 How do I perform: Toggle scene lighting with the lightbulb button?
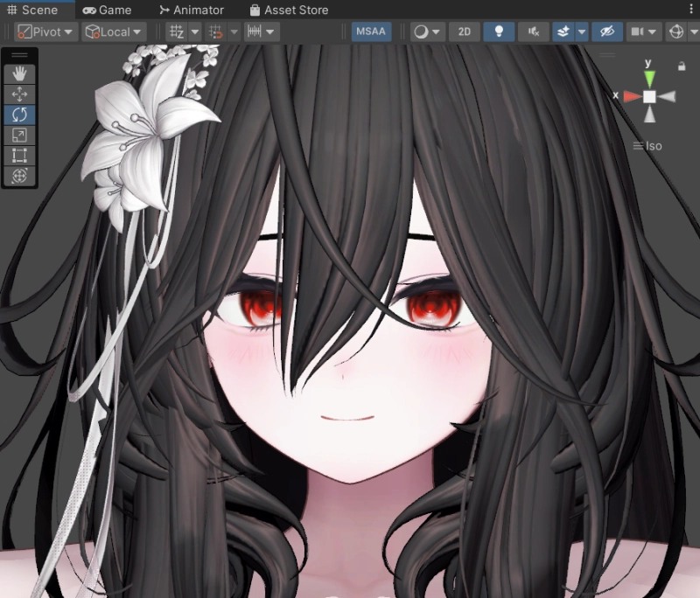tap(499, 31)
